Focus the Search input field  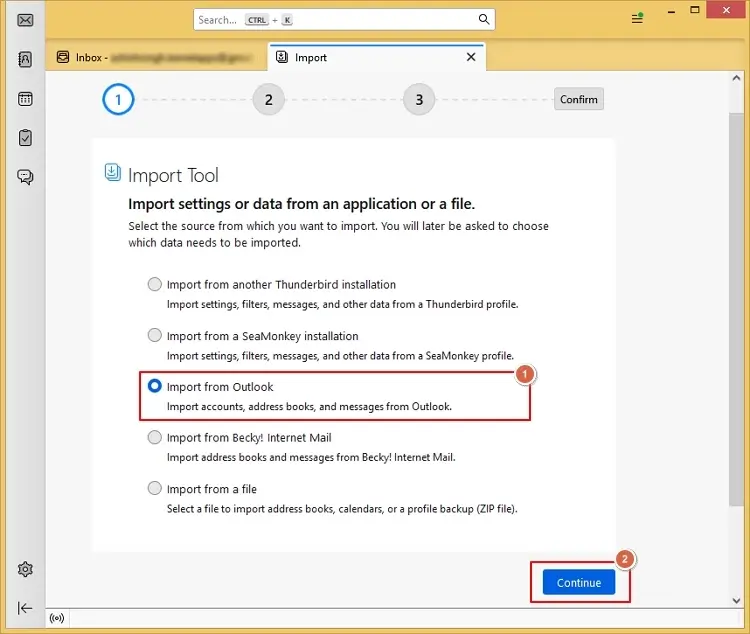coord(344,20)
